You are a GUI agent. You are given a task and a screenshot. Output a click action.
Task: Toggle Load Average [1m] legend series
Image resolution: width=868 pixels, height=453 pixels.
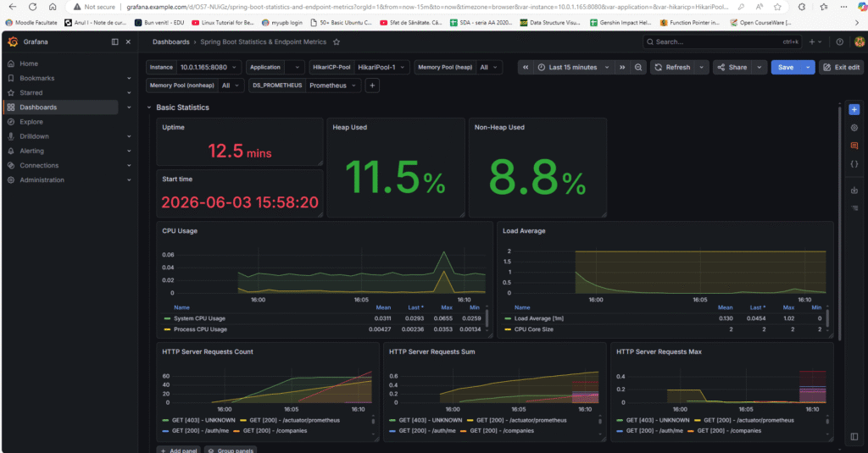pyautogui.click(x=540, y=318)
